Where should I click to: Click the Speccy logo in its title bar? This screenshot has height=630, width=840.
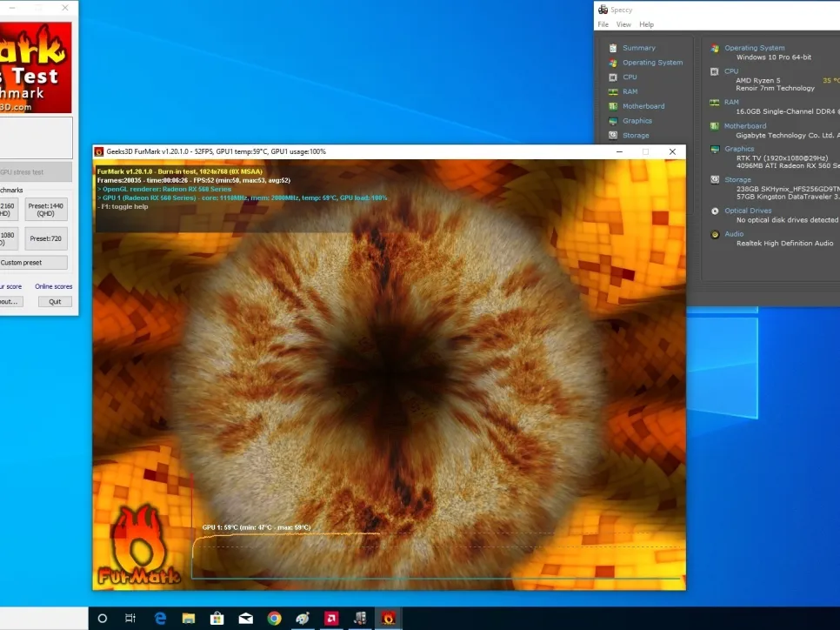[x=603, y=10]
